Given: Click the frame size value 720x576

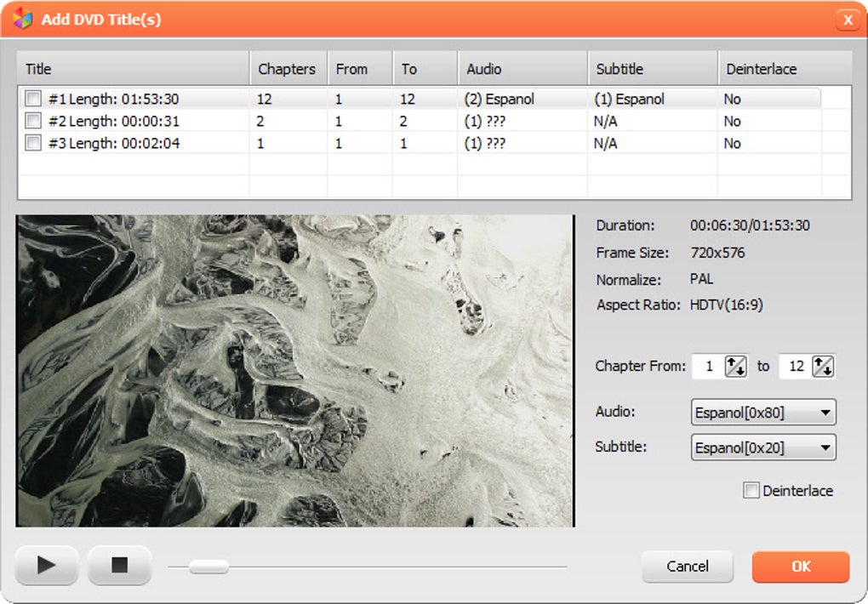Looking at the screenshot, I should pos(717,253).
